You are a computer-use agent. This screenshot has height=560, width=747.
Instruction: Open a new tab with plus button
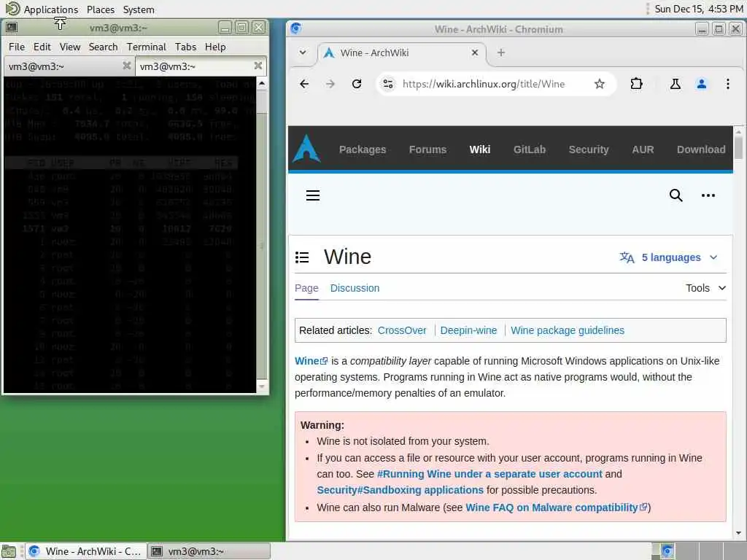pos(500,52)
